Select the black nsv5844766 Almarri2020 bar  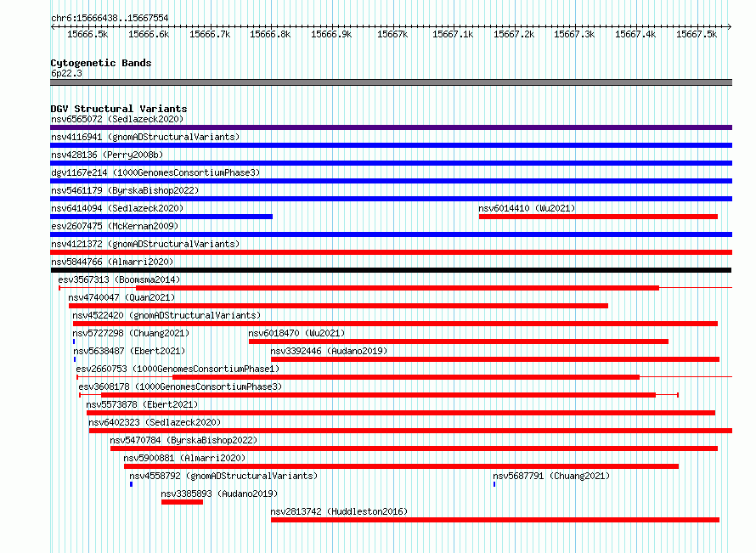391,270
